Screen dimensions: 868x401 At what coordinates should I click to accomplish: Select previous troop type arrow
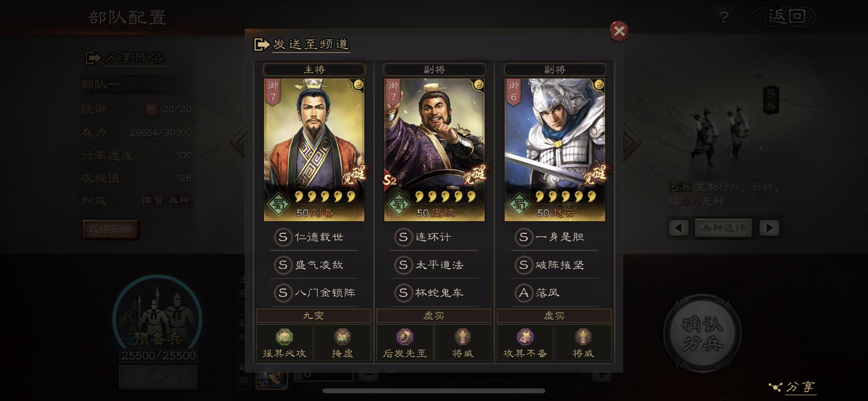(x=678, y=228)
